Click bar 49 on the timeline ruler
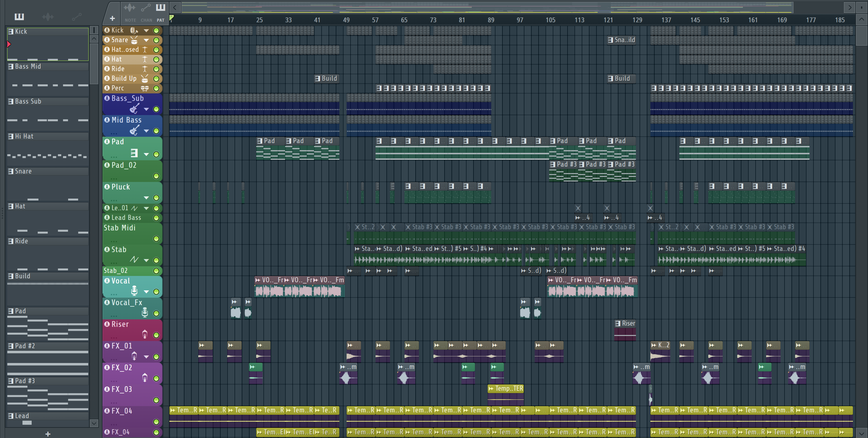 point(346,20)
